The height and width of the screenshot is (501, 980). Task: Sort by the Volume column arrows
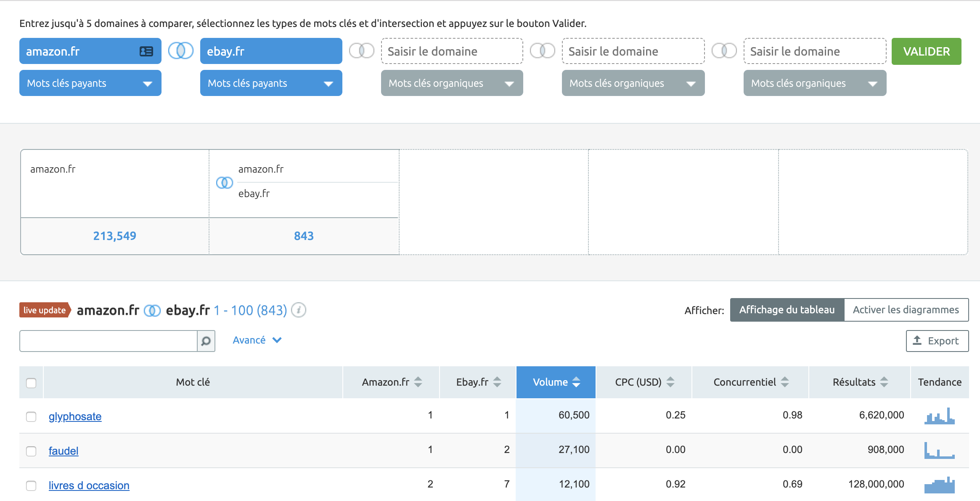[x=576, y=382]
